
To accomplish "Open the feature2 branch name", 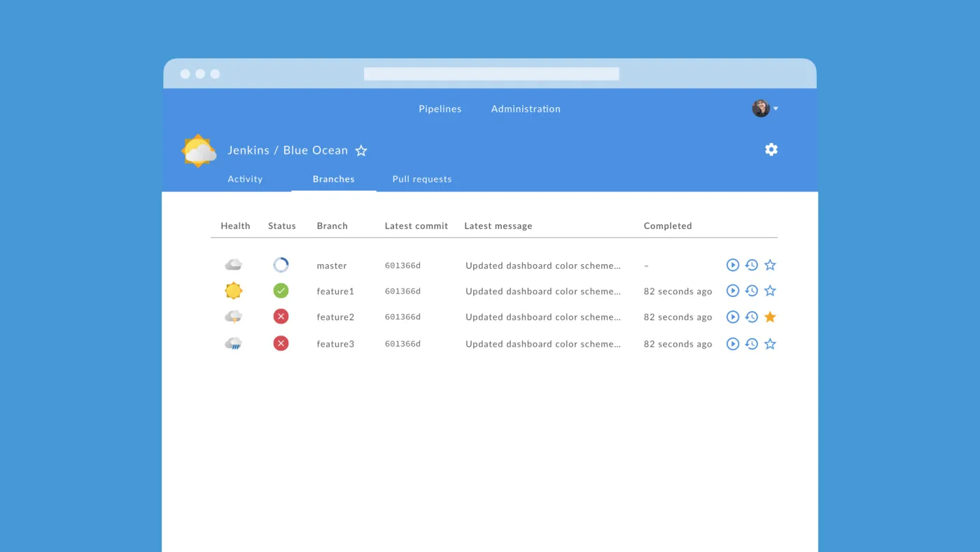I will pos(335,317).
